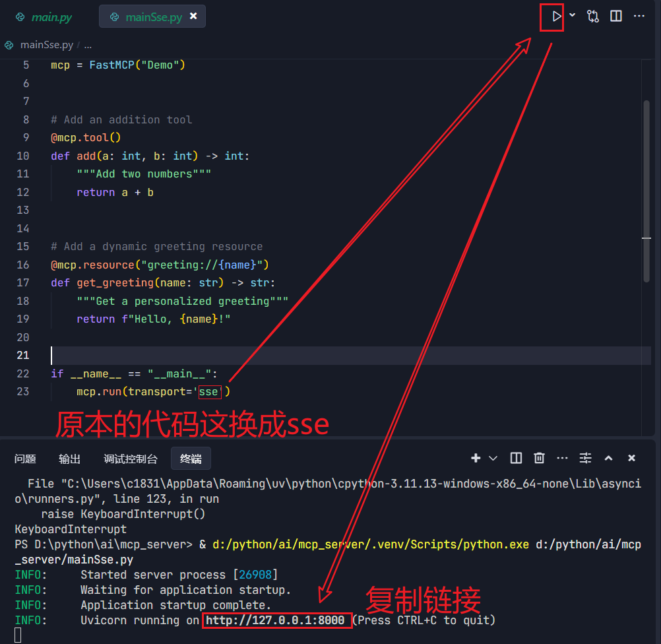Screen dimensions: 661x644
Task: Split the editor to the right
Action: [x=616, y=16]
